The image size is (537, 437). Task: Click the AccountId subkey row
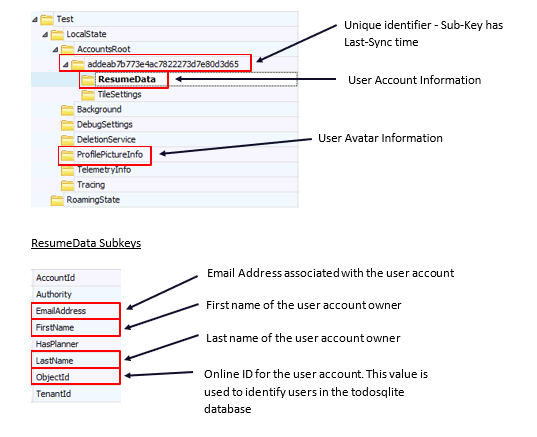click(x=76, y=278)
